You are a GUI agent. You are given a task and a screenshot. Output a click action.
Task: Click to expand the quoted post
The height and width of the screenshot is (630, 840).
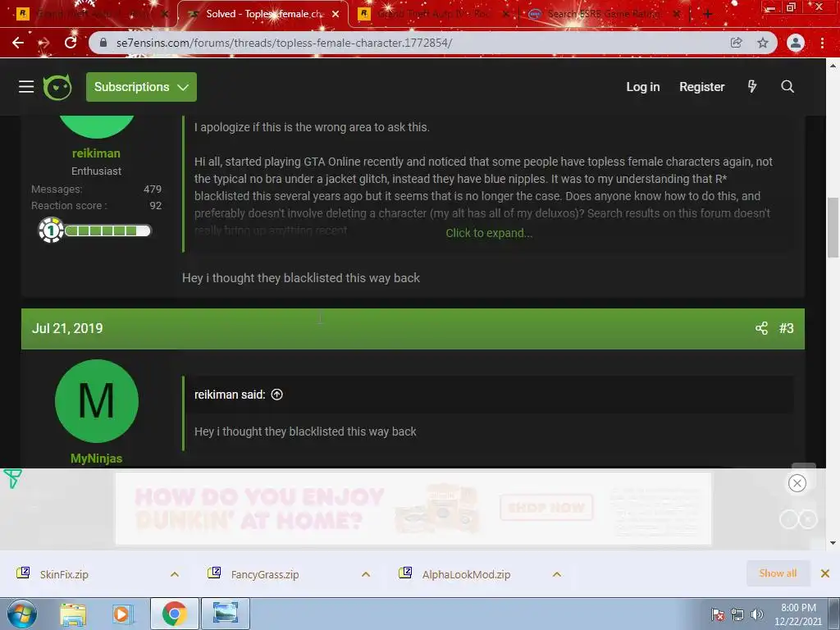(489, 233)
